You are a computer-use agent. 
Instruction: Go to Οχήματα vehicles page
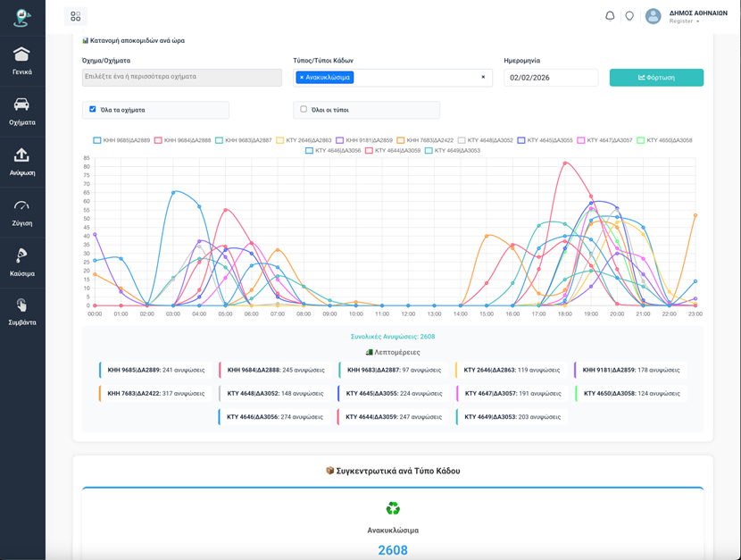[x=22, y=111]
